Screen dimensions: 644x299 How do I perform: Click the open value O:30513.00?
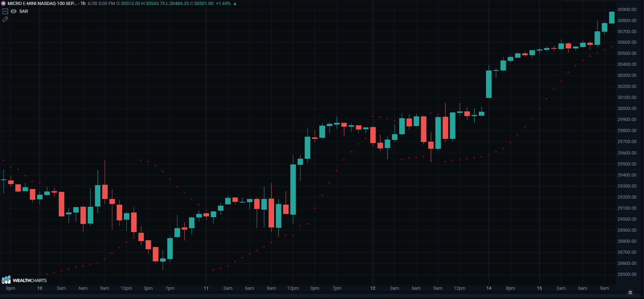point(128,4)
